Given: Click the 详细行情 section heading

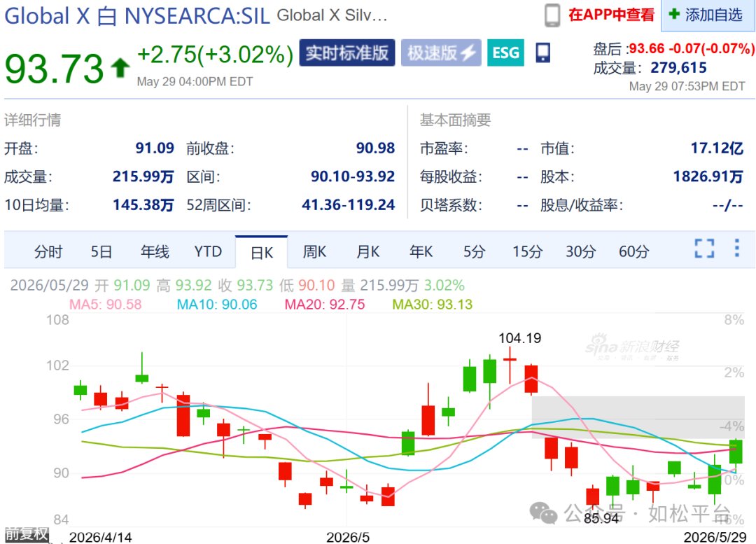Looking at the screenshot, I should point(33,120).
